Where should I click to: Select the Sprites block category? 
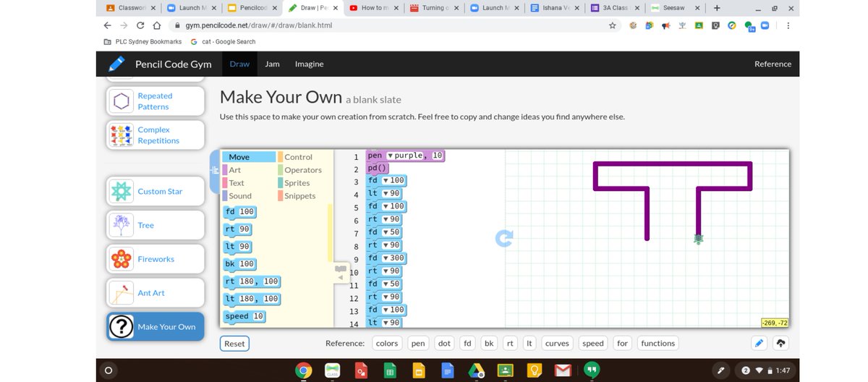pos(305,183)
